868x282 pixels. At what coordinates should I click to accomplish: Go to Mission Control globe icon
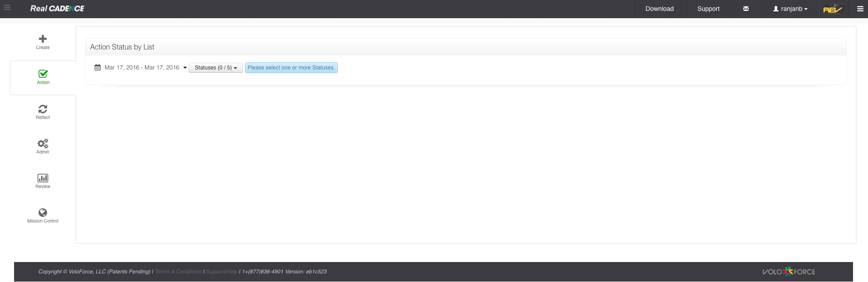43,213
